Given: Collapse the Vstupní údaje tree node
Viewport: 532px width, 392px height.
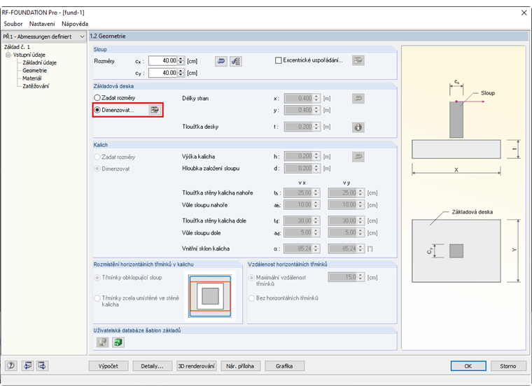Looking at the screenshot, I should (8, 55).
